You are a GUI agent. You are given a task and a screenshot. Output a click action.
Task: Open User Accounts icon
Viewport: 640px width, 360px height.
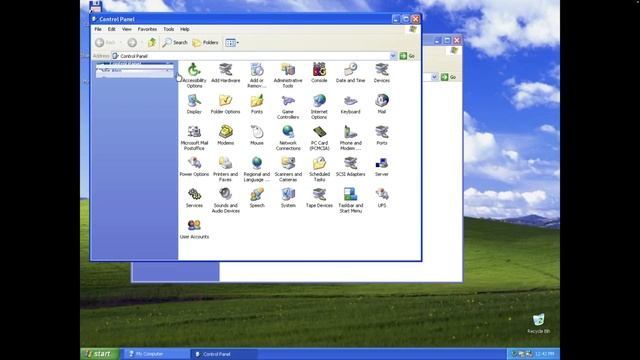point(194,229)
